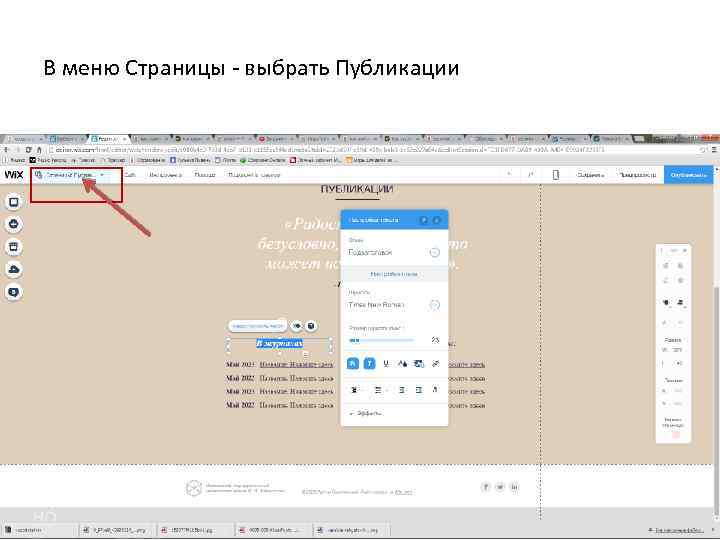The image size is (720, 540).
Task: Expand the font dropdown showing Times New Roman
Action: tap(434, 305)
